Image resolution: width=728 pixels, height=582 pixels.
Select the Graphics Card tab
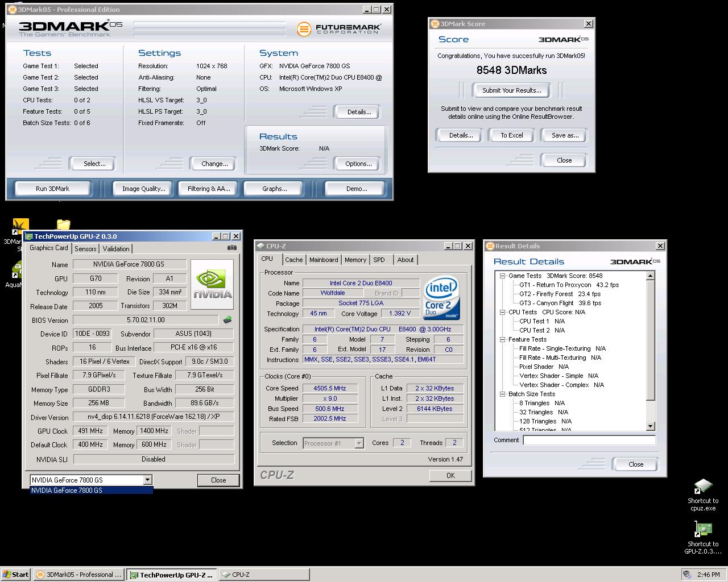(48, 248)
